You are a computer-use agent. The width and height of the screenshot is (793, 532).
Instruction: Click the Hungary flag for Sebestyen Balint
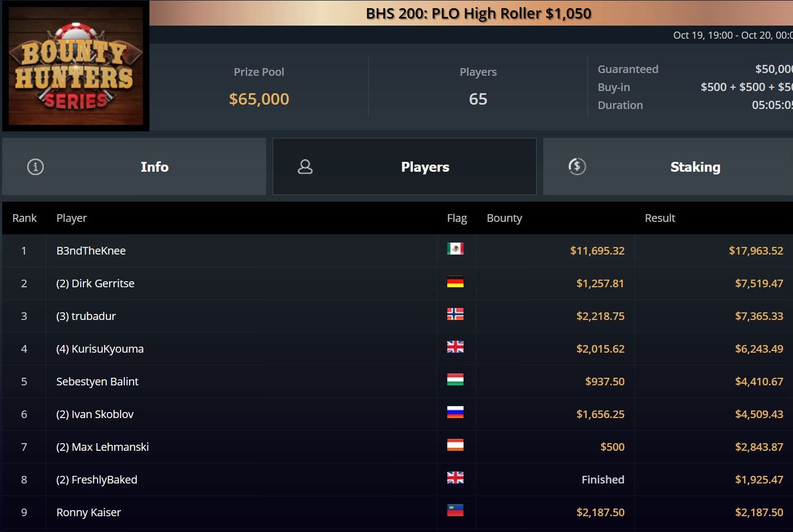[455, 380]
